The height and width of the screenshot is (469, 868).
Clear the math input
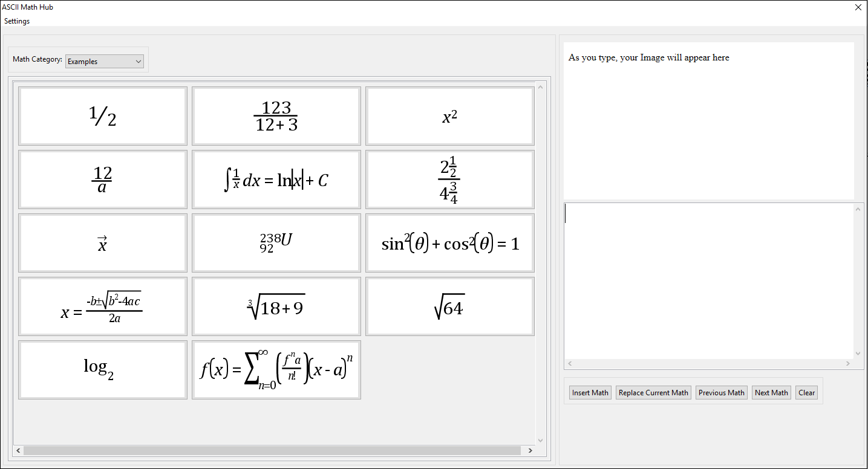(x=807, y=393)
